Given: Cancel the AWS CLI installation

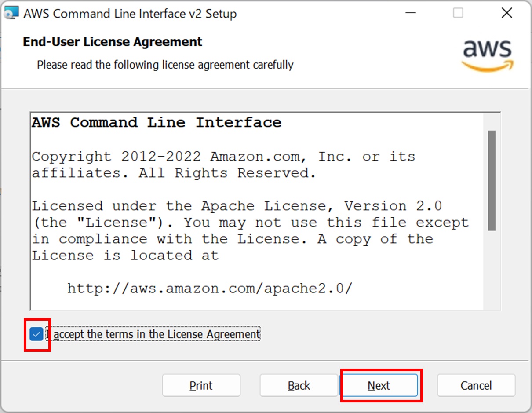Looking at the screenshot, I should pos(476,386).
